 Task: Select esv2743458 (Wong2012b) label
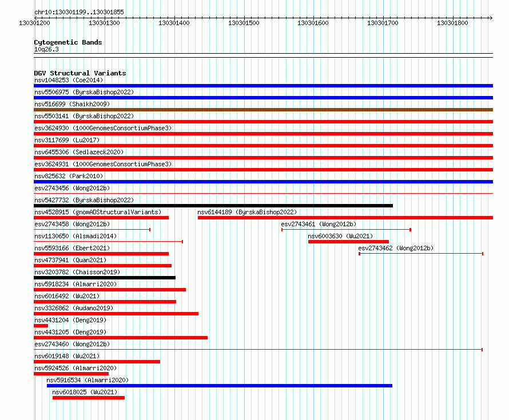(72, 224)
